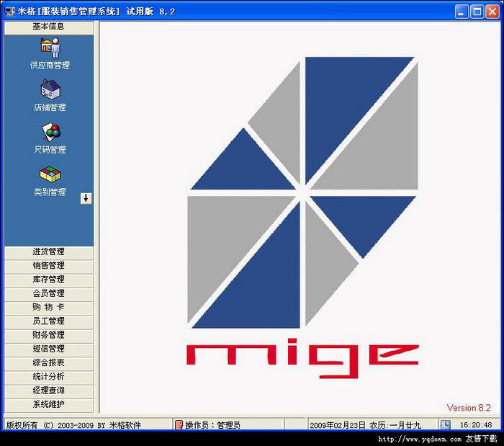Viewport: 504px width, 446px height.
Task: Expand the 基本信息 panel header
Action: (49, 27)
